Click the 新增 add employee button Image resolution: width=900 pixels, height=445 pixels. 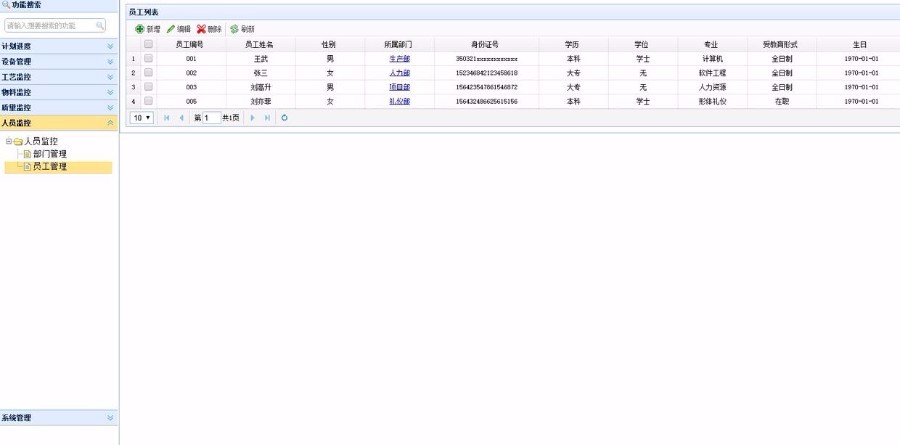click(x=148, y=29)
